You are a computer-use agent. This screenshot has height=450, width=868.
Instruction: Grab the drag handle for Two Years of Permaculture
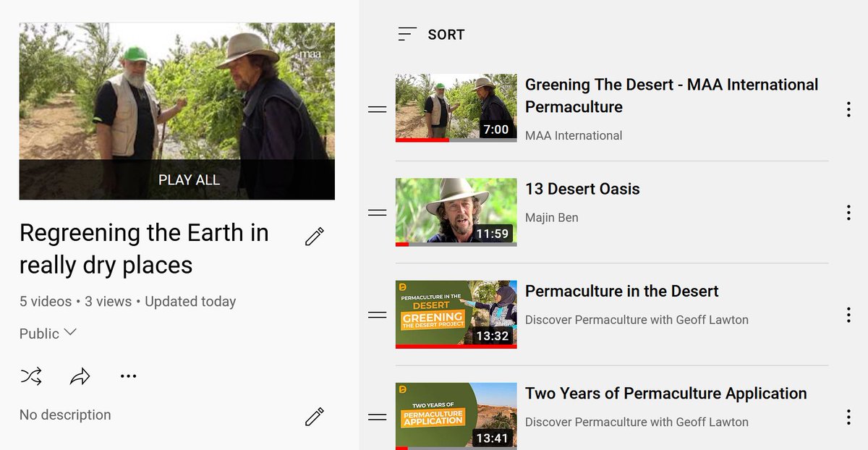(377, 417)
